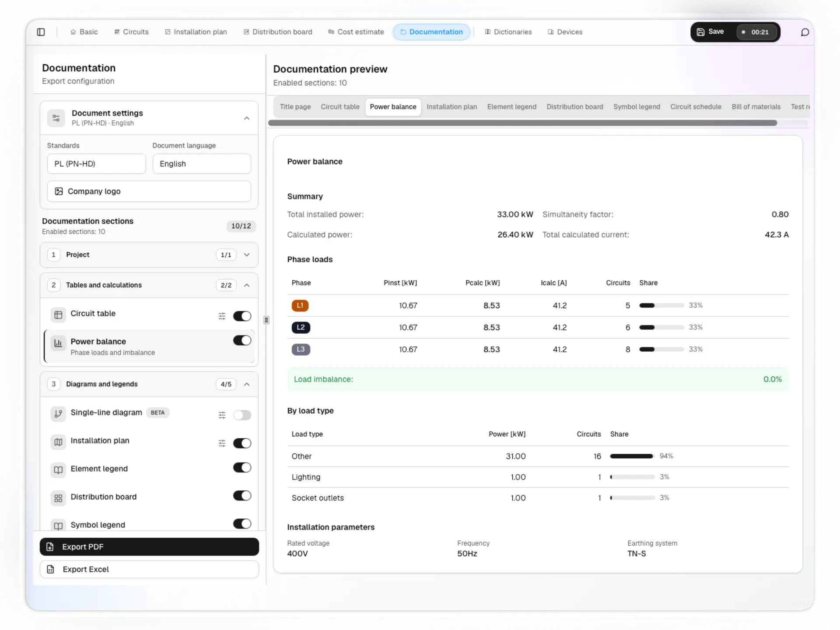Click Export Excel button
Screen dimensions: 840x630
coord(149,569)
